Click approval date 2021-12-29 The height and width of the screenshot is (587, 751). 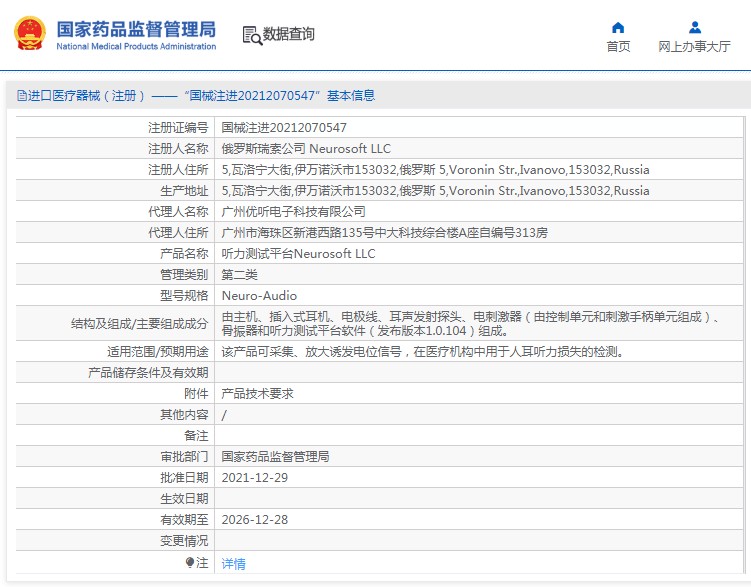pyautogui.click(x=255, y=478)
